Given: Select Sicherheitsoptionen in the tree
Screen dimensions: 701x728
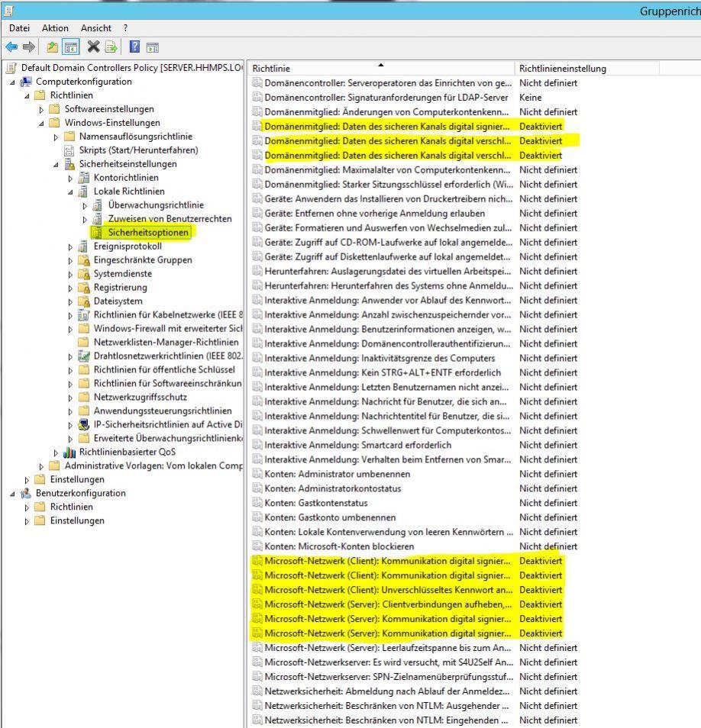Looking at the screenshot, I should (x=148, y=233).
